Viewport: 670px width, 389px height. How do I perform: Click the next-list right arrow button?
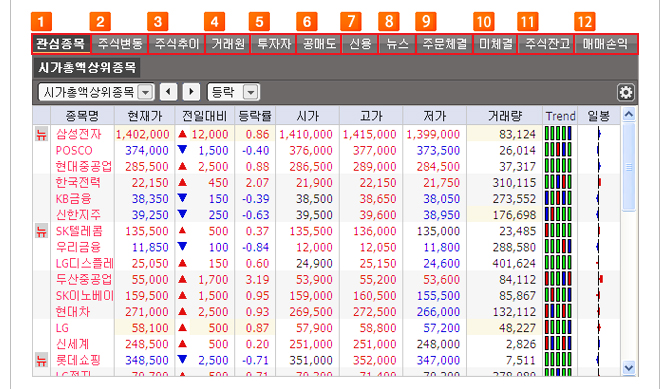(x=191, y=92)
